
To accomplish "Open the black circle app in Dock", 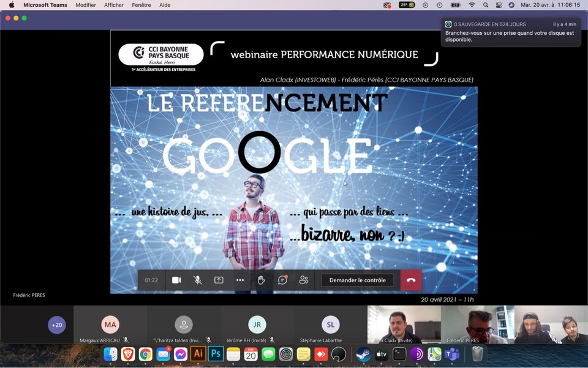I will [339, 354].
